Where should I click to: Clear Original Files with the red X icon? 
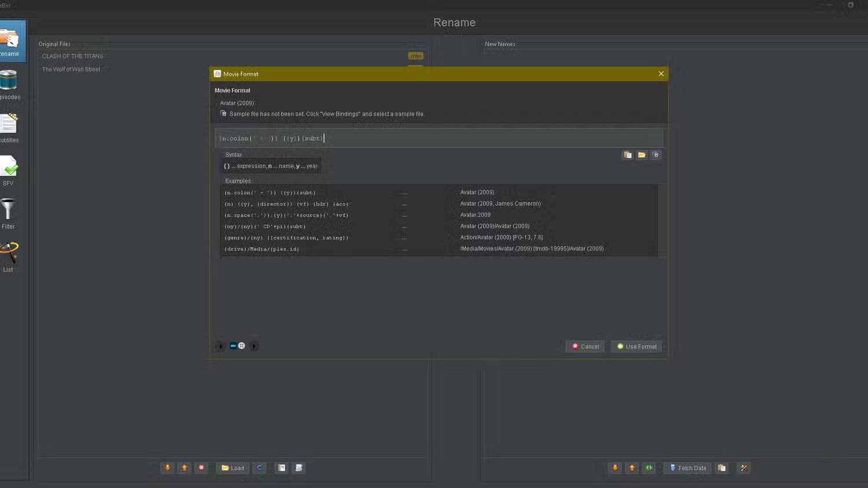pyautogui.click(x=201, y=468)
